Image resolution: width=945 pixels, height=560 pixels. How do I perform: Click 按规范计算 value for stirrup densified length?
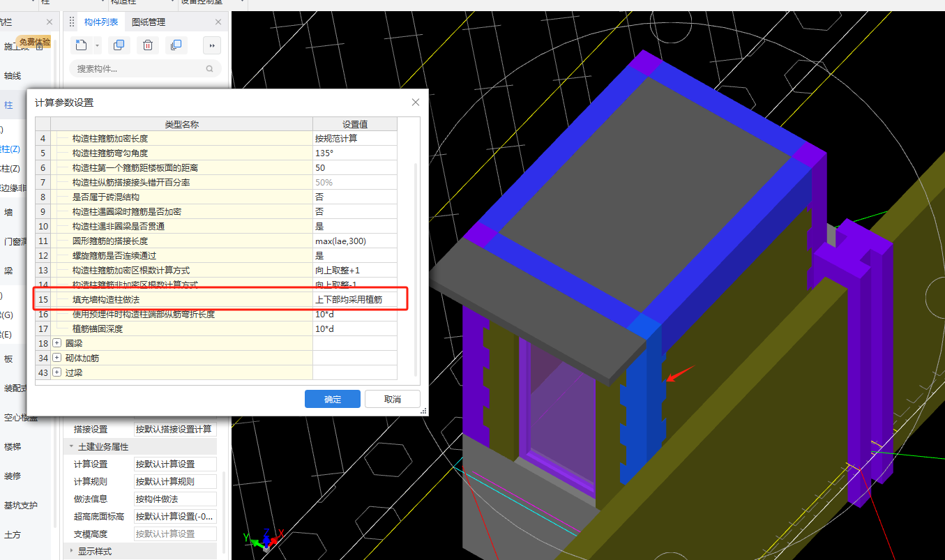[x=355, y=138]
